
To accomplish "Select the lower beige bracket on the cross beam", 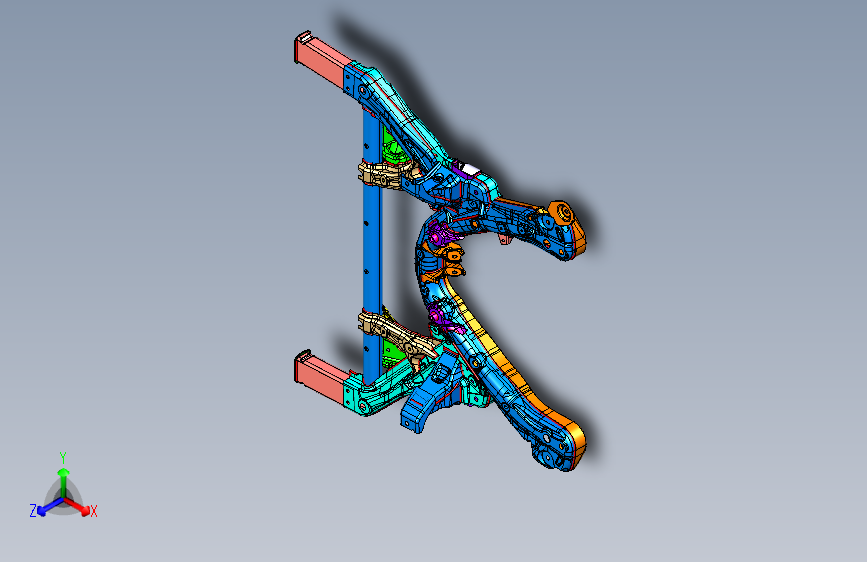I will point(396,334).
